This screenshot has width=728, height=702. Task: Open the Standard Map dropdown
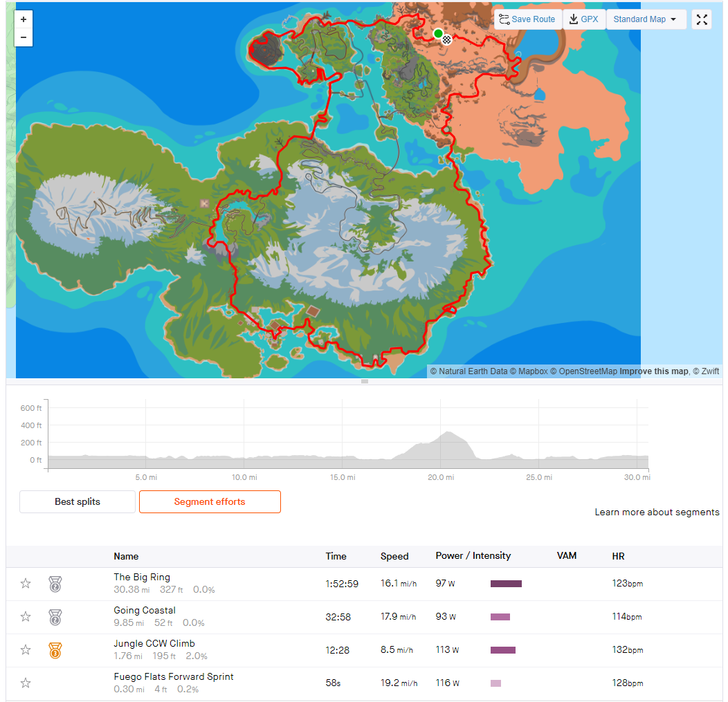(x=646, y=19)
